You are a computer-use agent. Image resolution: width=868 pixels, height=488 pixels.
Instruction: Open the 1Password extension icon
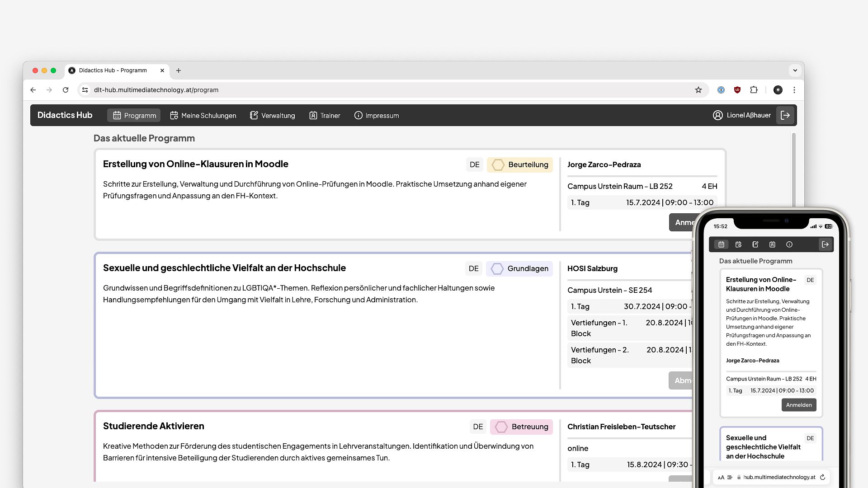click(721, 90)
